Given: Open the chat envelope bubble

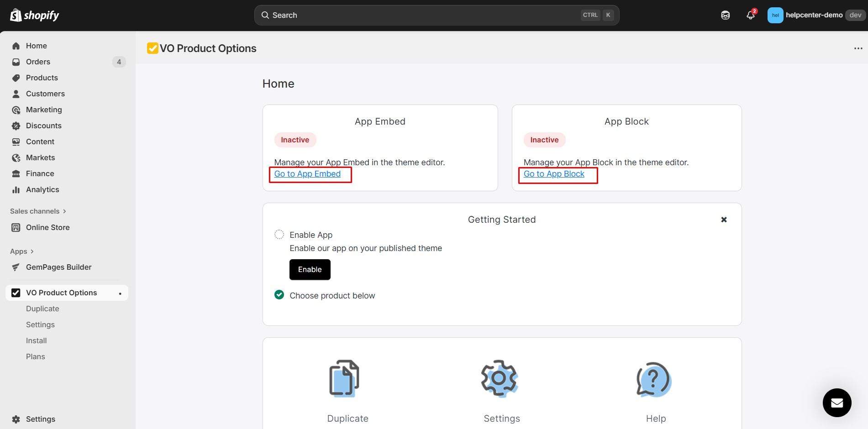Looking at the screenshot, I should click(x=836, y=403).
